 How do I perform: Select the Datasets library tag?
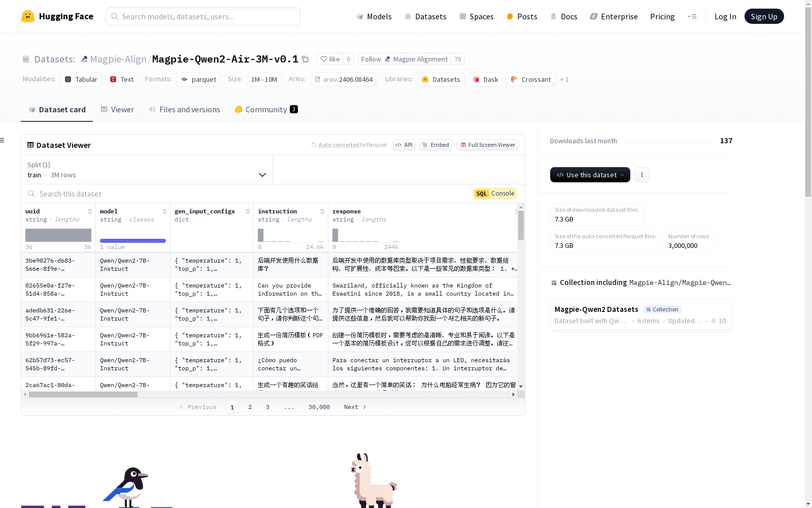coord(441,79)
